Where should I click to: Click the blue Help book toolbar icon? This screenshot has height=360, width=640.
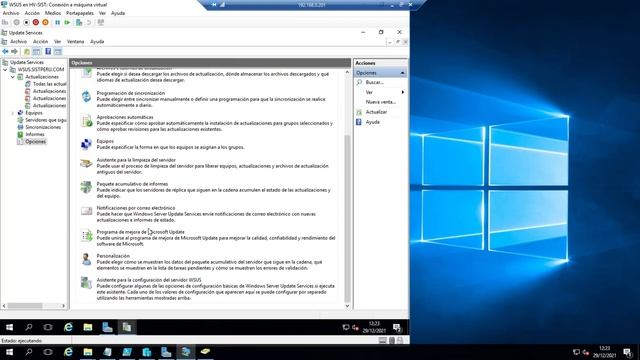[48, 51]
